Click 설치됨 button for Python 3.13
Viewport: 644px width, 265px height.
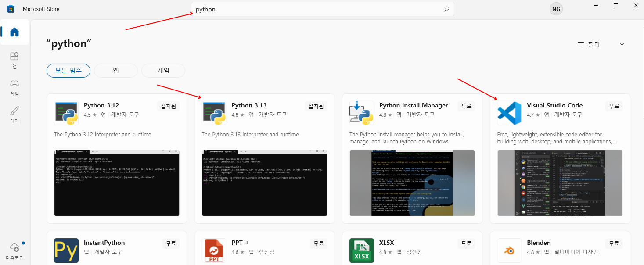click(x=316, y=106)
